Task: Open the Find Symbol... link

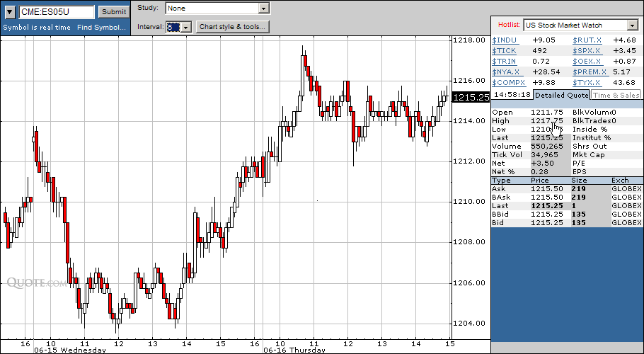Action: tap(101, 28)
